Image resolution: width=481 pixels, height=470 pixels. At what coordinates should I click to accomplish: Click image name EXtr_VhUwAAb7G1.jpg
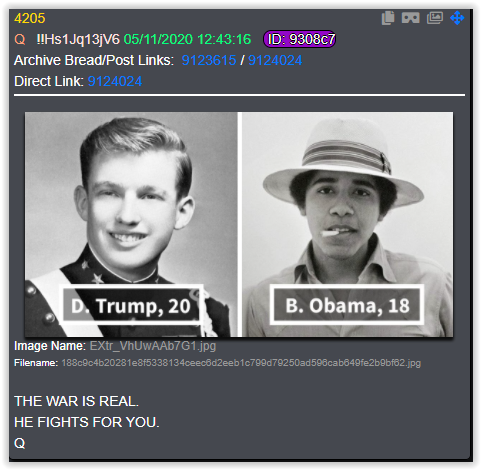click(x=153, y=346)
